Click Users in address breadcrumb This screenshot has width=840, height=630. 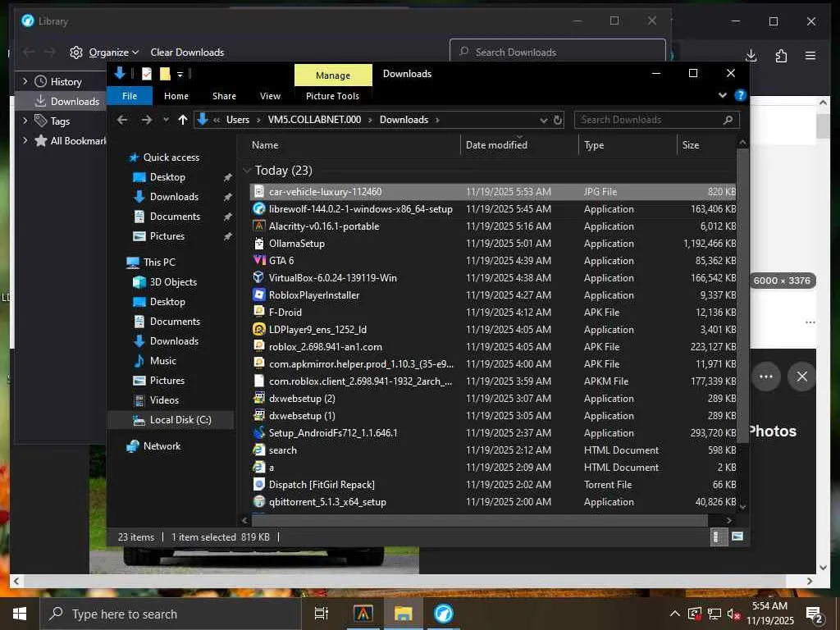tap(238, 120)
